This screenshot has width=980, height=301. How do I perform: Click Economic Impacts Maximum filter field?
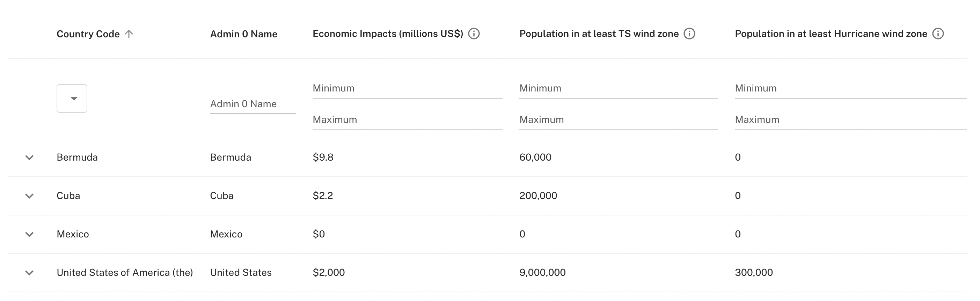[x=408, y=120]
